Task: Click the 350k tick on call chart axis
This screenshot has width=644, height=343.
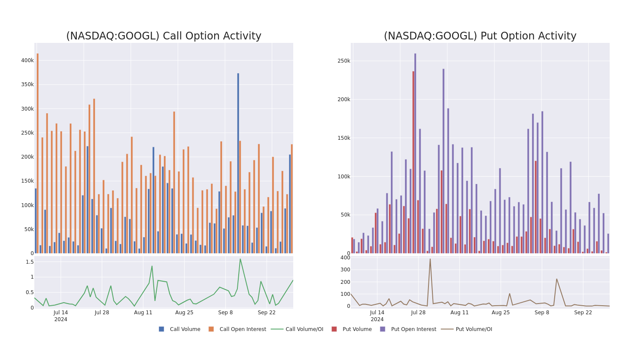Action: coord(27,84)
